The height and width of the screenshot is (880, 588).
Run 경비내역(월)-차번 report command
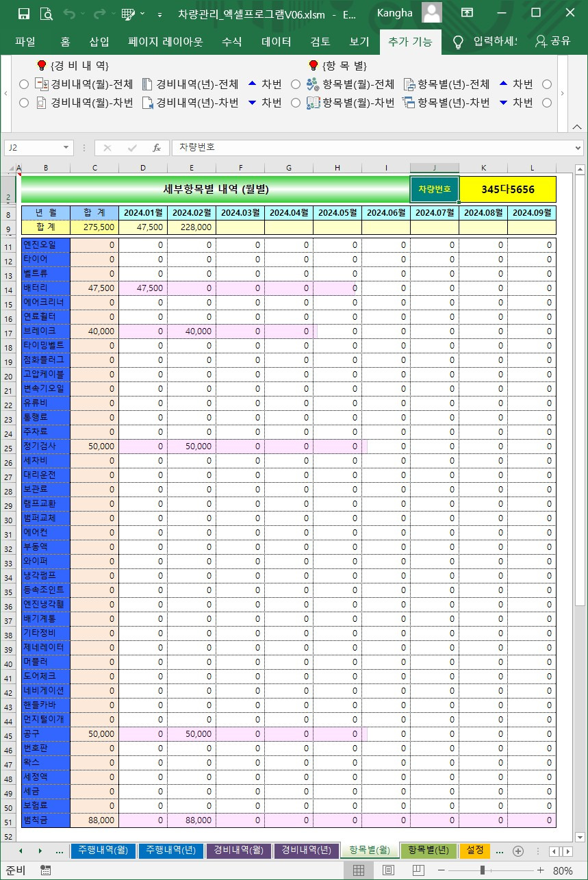(x=84, y=103)
